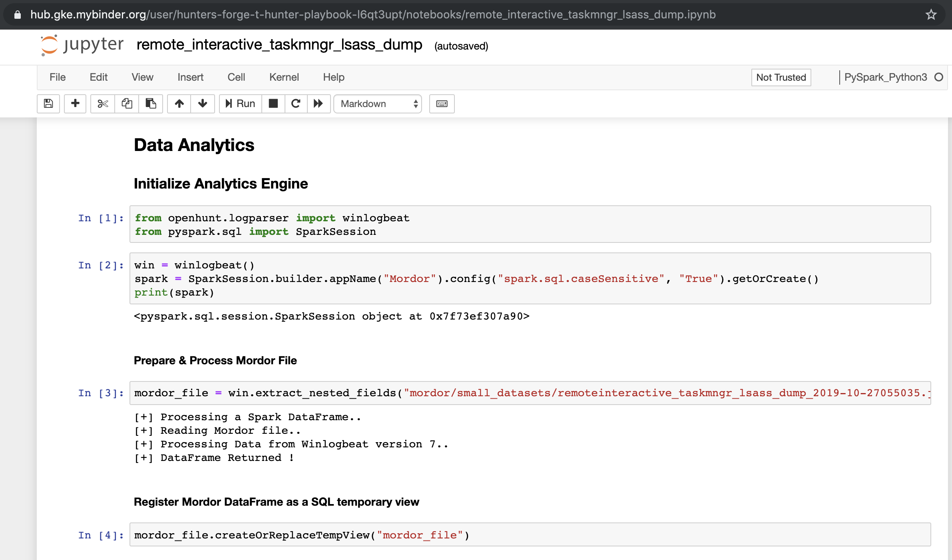Bookmark the page with the star icon
Screen dimensions: 952x560
[x=931, y=15]
